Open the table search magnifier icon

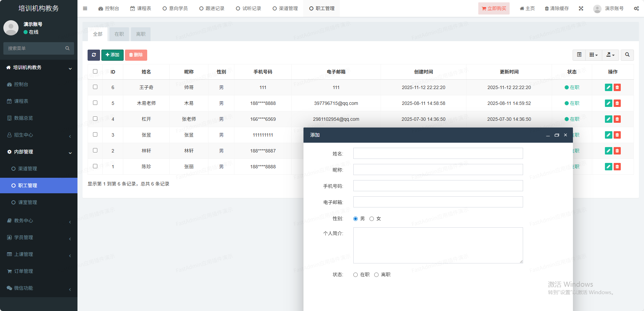click(x=627, y=55)
